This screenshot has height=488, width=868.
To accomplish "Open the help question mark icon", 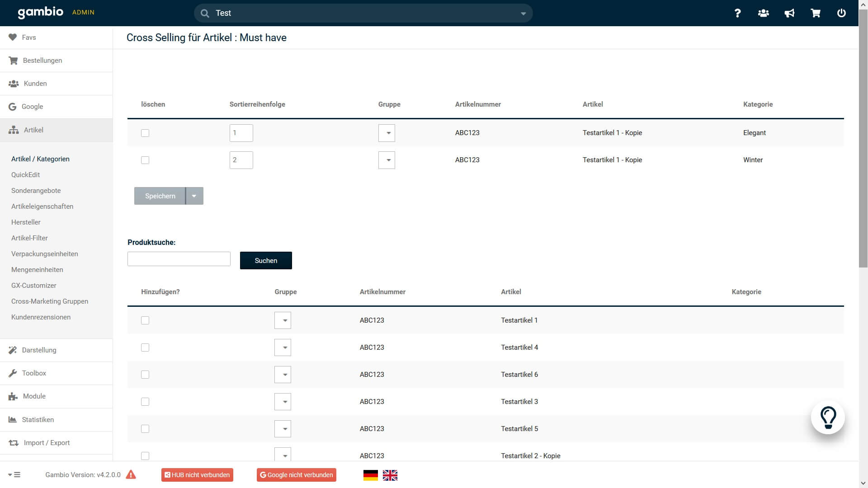I will [x=737, y=13].
